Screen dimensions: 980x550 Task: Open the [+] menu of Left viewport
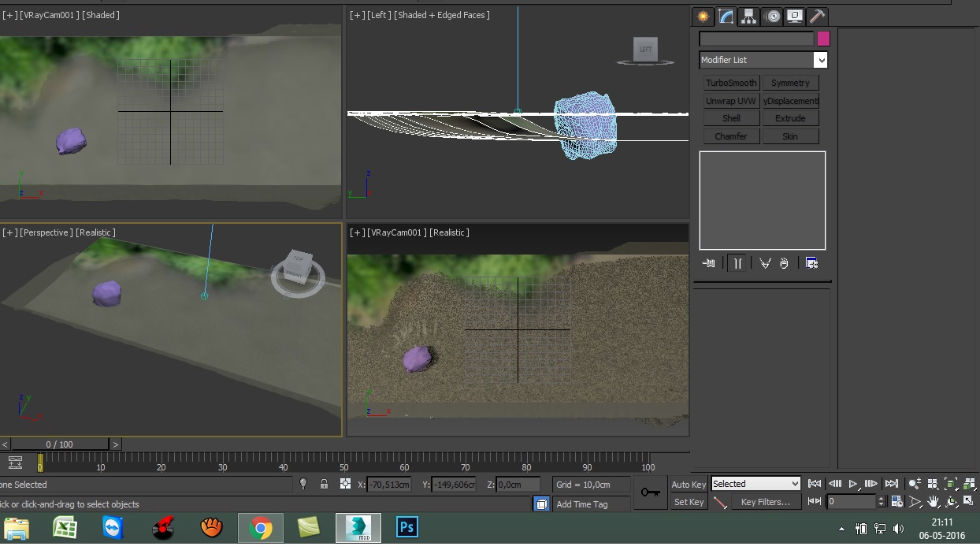(357, 15)
